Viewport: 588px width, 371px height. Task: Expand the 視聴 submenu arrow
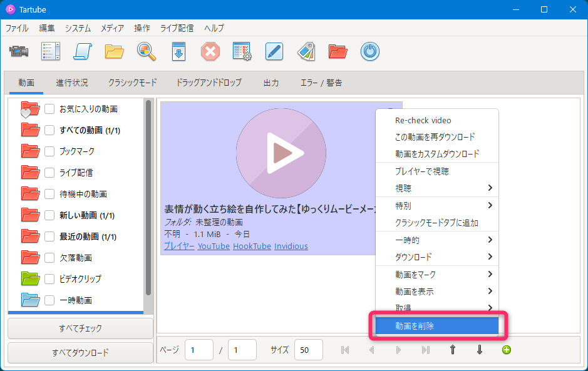pos(490,188)
